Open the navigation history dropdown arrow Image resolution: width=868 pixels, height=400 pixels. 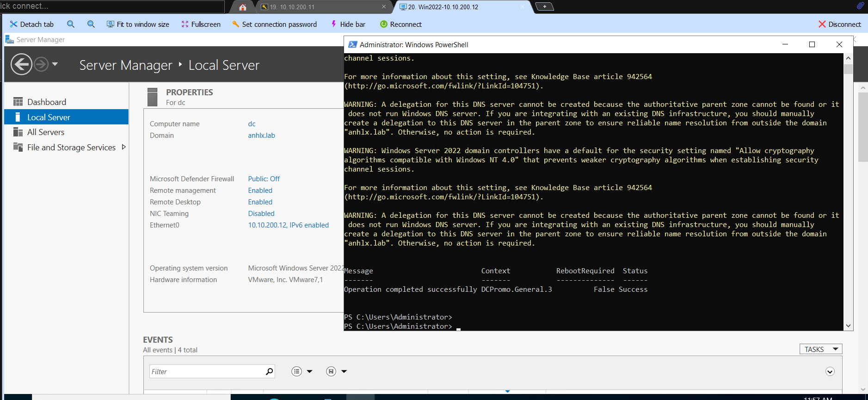(55, 64)
